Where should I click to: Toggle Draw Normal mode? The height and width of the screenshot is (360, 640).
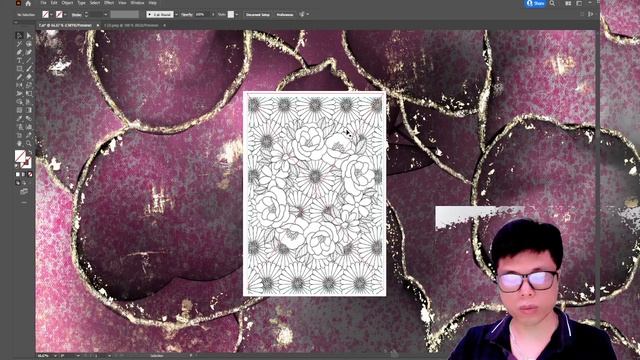click(x=18, y=183)
